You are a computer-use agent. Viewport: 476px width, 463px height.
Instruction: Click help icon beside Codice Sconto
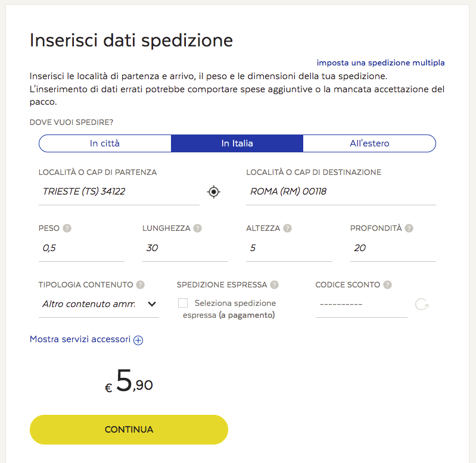[388, 284]
